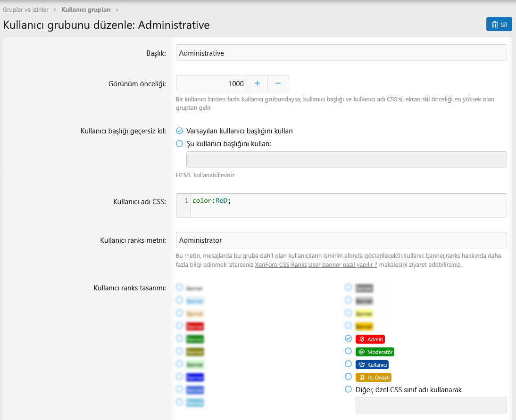Select the Moderatör rank design radio button
516x420 pixels.
click(x=348, y=351)
